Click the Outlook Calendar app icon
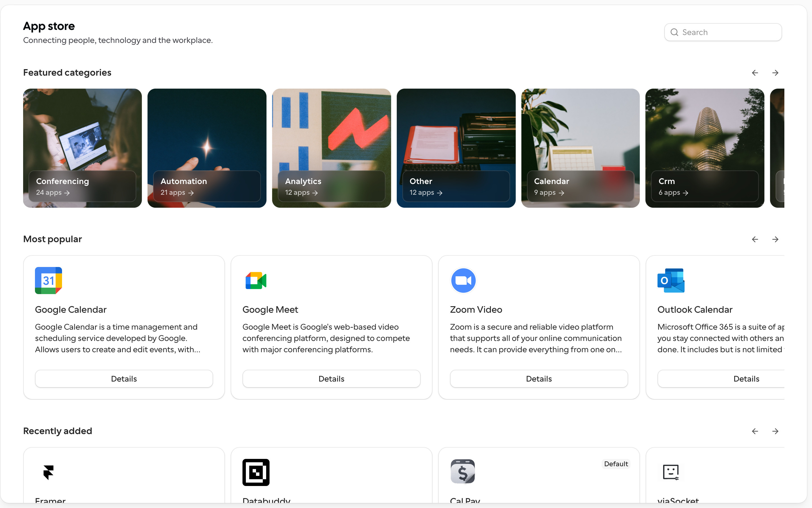 pos(671,281)
